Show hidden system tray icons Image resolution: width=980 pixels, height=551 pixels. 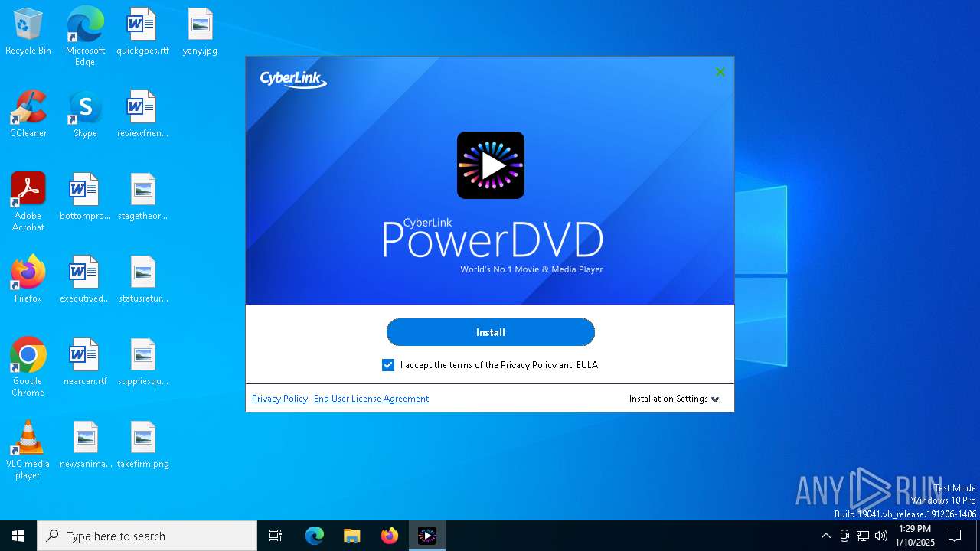pyautogui.click(x=825, y=536)
